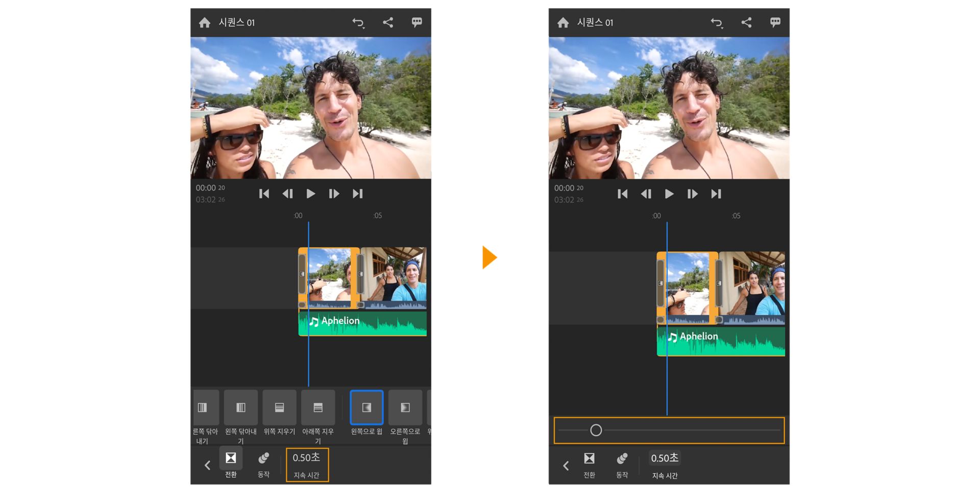980x492 pixels.
Task: Tap the home icon on the left screen
Action: coord(205,22)
